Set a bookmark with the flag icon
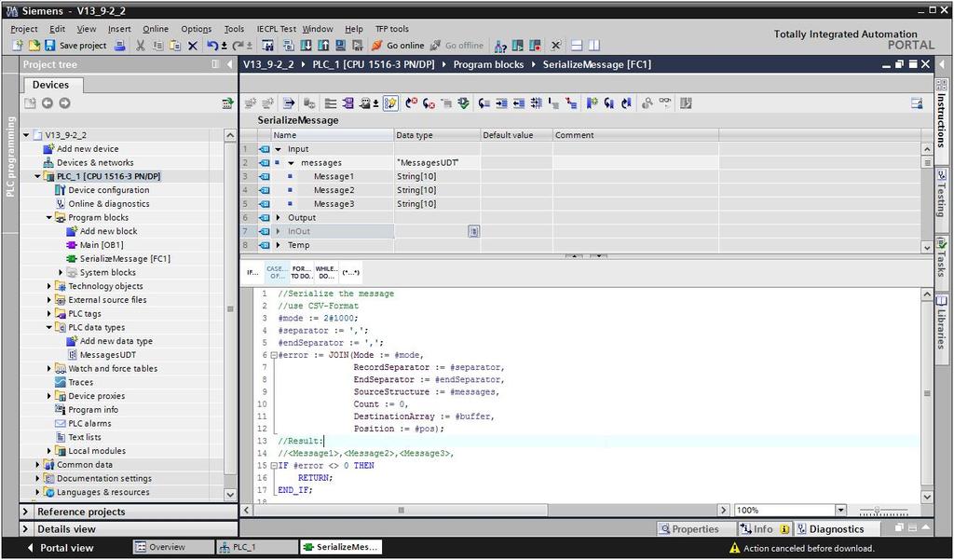Image resolution: width=954 pixels, height=560 pixels. click(x=592, y=103)
